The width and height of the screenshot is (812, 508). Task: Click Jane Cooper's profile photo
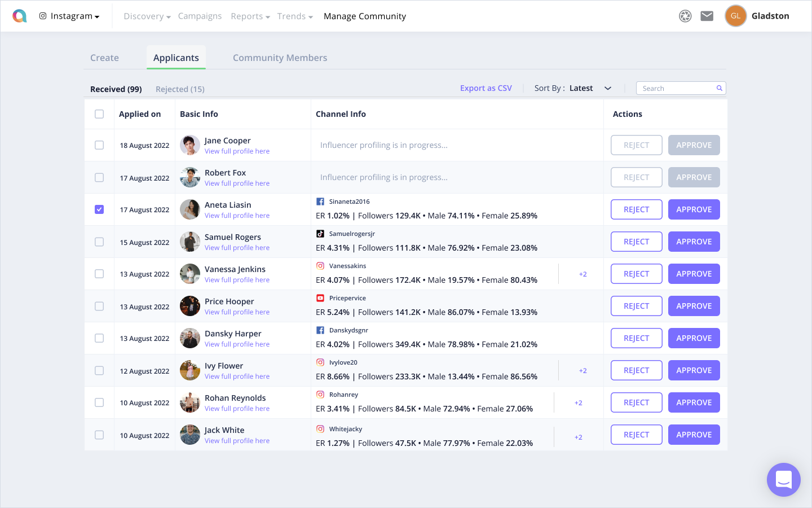coord(190,145)
